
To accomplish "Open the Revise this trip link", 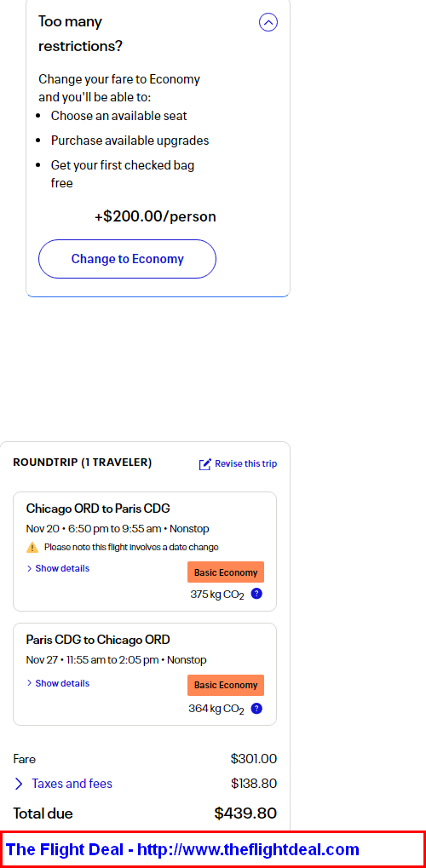I will pos(246,464).
